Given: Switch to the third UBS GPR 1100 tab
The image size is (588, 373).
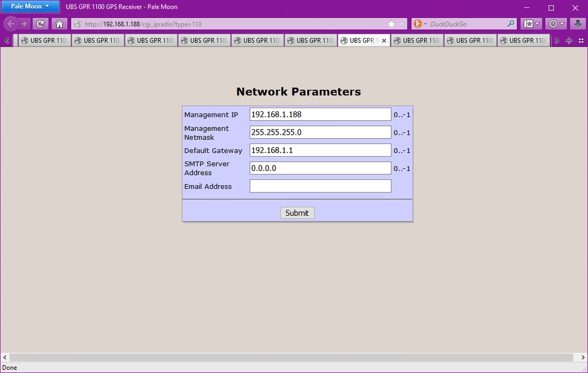Looking at the screenshot, I should (151, 41).
